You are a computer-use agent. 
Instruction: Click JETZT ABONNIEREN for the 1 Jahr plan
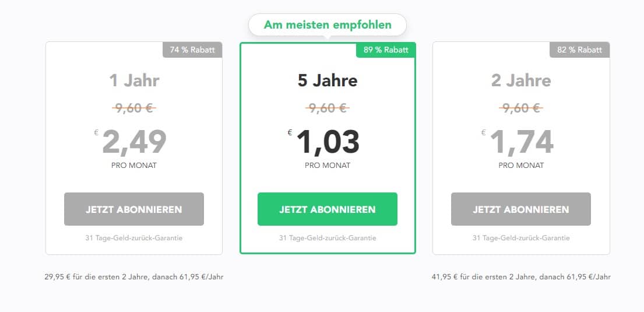point(134,209)
